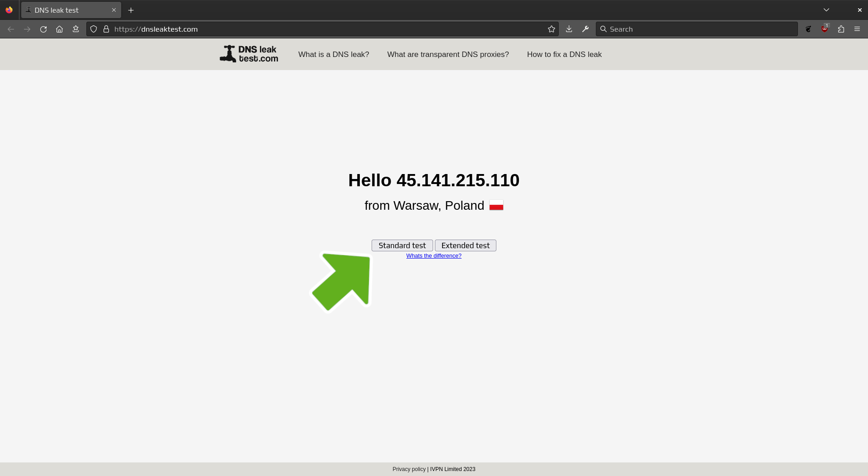Open a new tab

[x=131, y=10]
